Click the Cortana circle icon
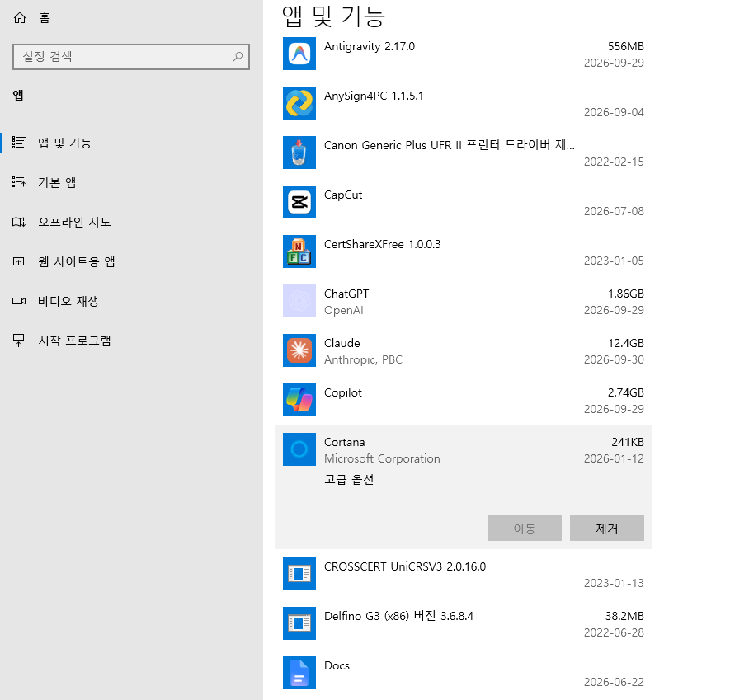The height and width of the screenshot is (700, 749). coord(299,449)
